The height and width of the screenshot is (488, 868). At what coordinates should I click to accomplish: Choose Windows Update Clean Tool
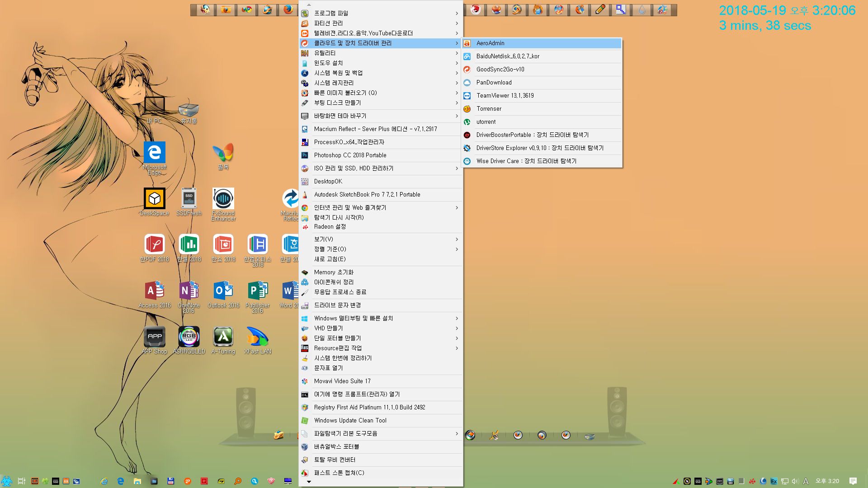(x=381, y=420)
